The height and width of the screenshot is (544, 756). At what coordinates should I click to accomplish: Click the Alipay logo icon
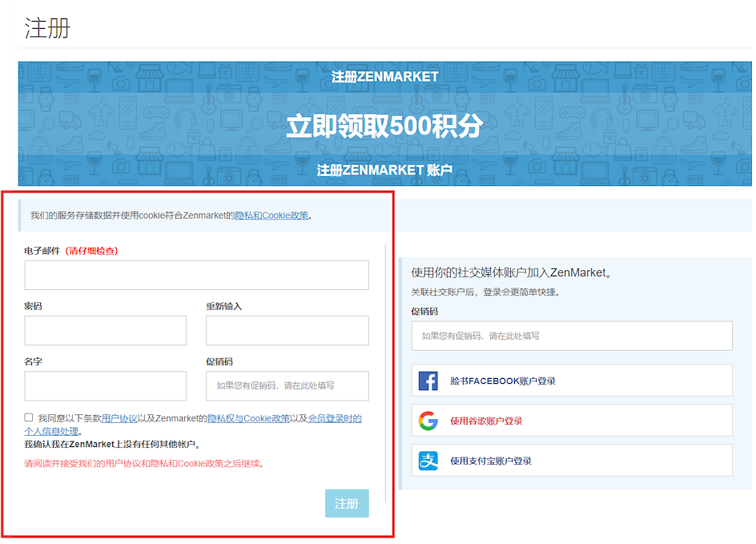click(428, 461)
